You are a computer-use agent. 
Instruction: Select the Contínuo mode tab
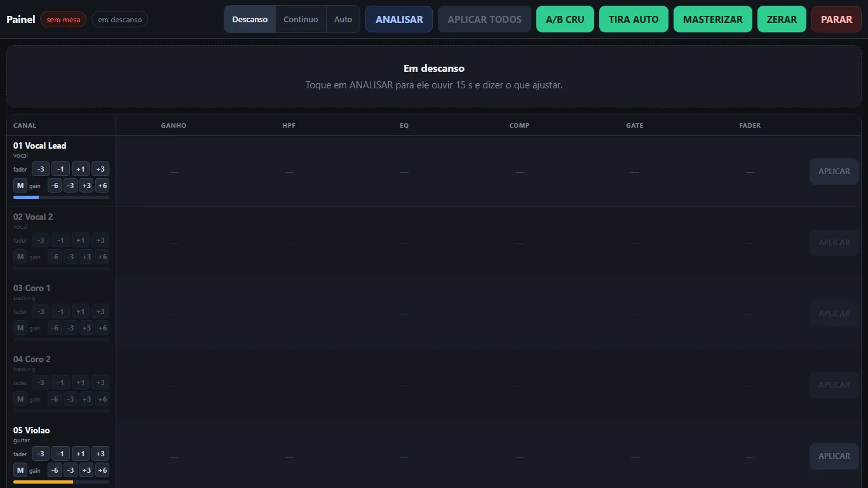301,19
